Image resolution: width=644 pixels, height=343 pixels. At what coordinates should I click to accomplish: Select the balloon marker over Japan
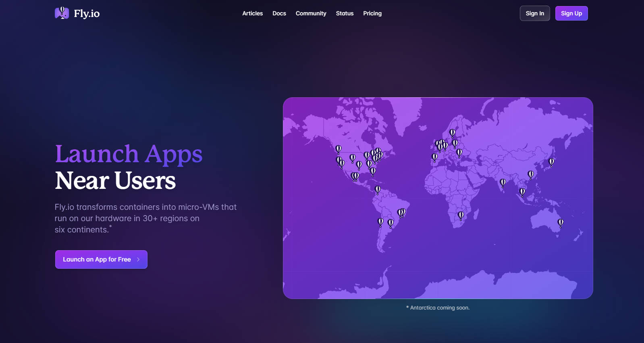tap(551, 162)
